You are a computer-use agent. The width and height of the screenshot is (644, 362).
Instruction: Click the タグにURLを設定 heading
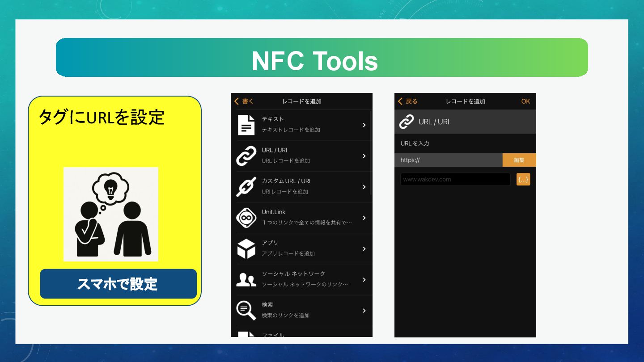[x=102, y=117]
